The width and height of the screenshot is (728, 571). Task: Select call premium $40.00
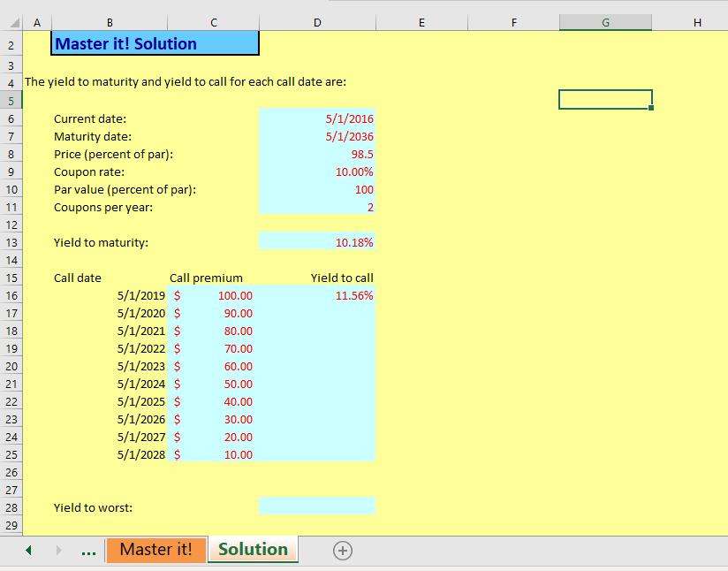[x=214, y=401]
